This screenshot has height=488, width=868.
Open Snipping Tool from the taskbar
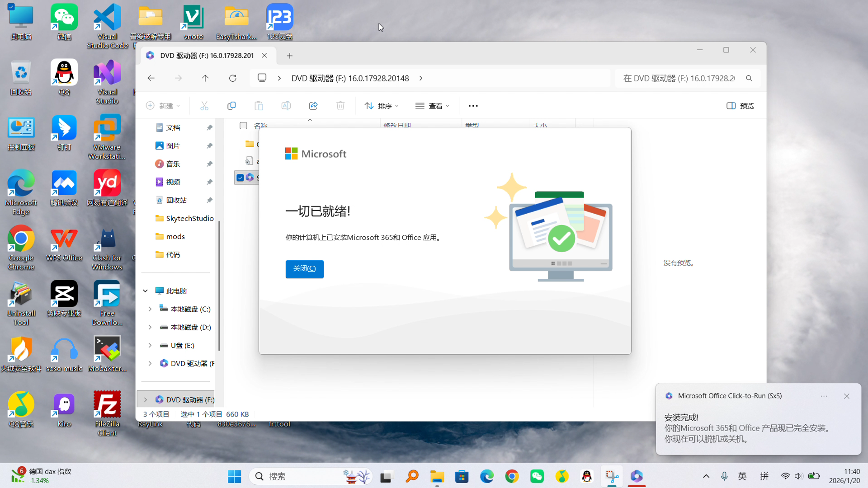[x=612, y=476]
